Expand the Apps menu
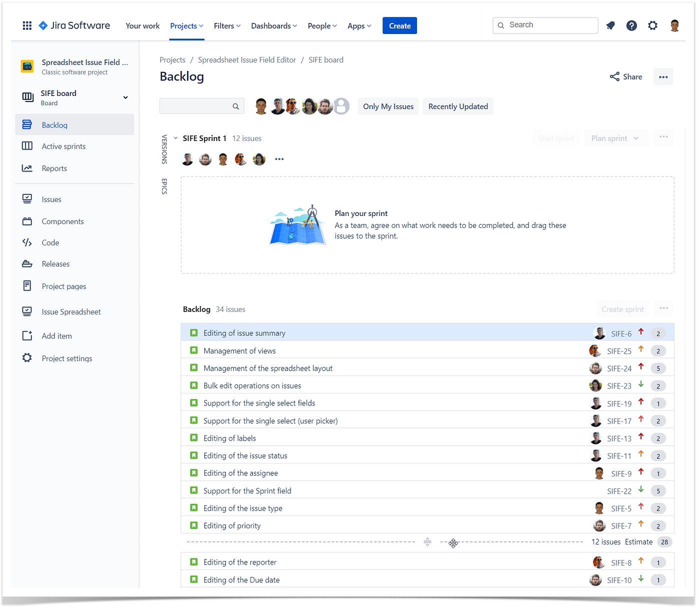Screen dimensions: 700x609 (x=359, y=26)
